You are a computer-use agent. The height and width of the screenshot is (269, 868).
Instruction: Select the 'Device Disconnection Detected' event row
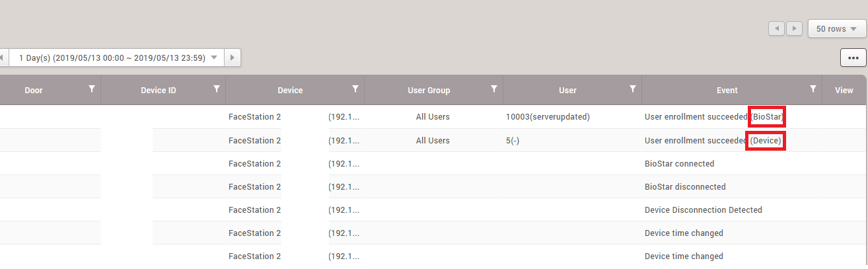pyautogui.click(x=703, y=210)
